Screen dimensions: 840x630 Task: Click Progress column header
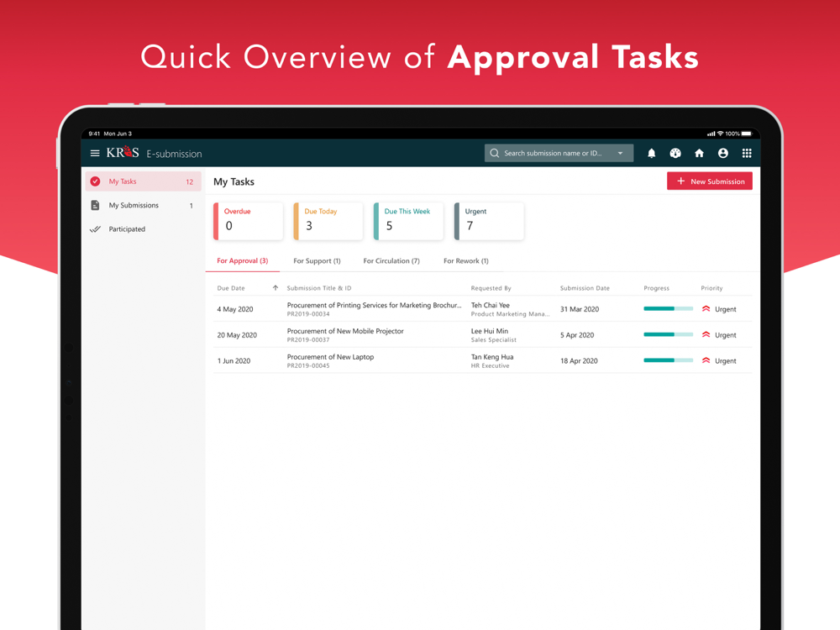coord(656,288)
